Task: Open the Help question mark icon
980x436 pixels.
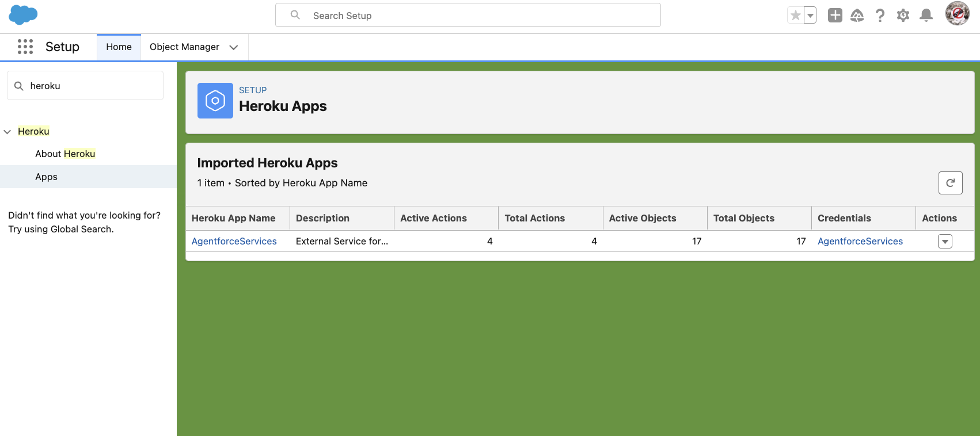Action: click(880, 16)
